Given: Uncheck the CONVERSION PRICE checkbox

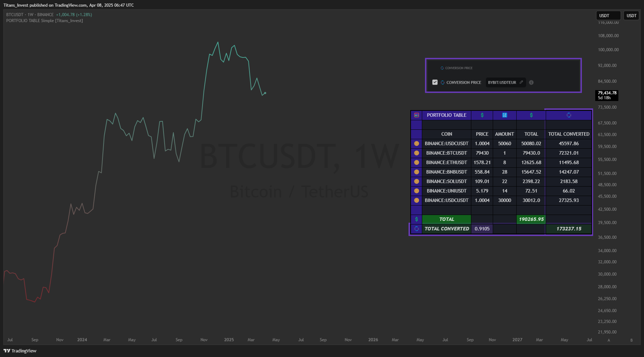Looking at the screenshot, I should (x=435, y=82).
